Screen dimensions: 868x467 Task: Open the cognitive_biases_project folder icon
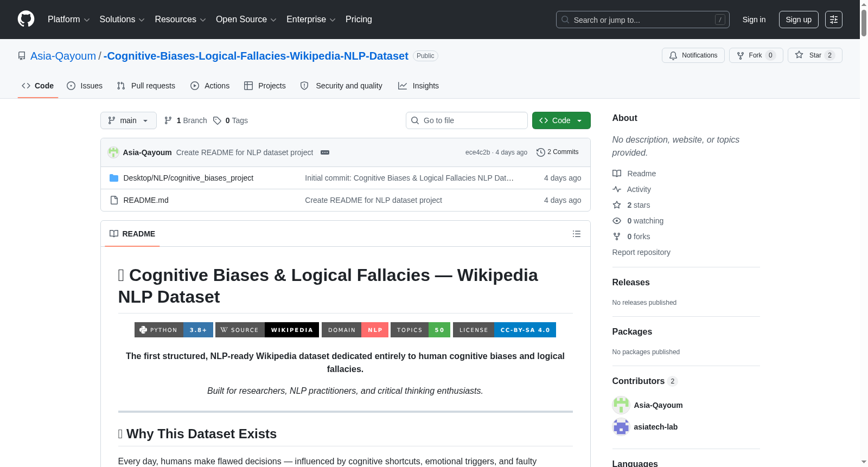[114, 178]
